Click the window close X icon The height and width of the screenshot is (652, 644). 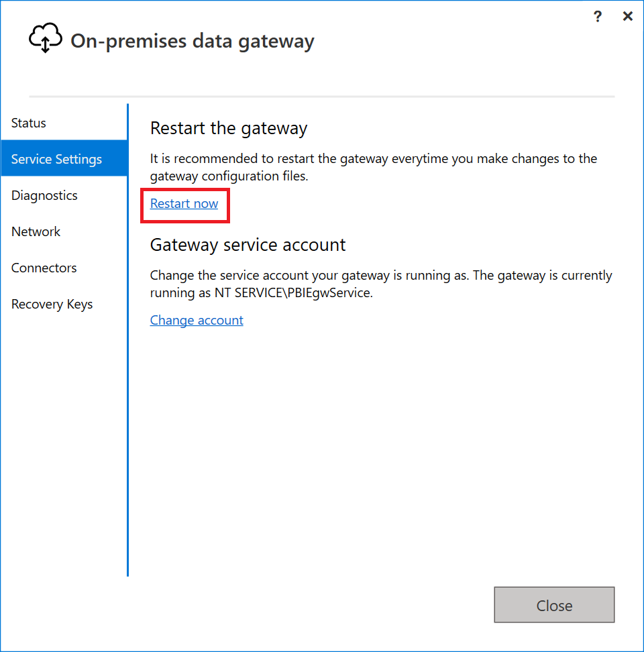pyautogui.click(x=628, y=16)
